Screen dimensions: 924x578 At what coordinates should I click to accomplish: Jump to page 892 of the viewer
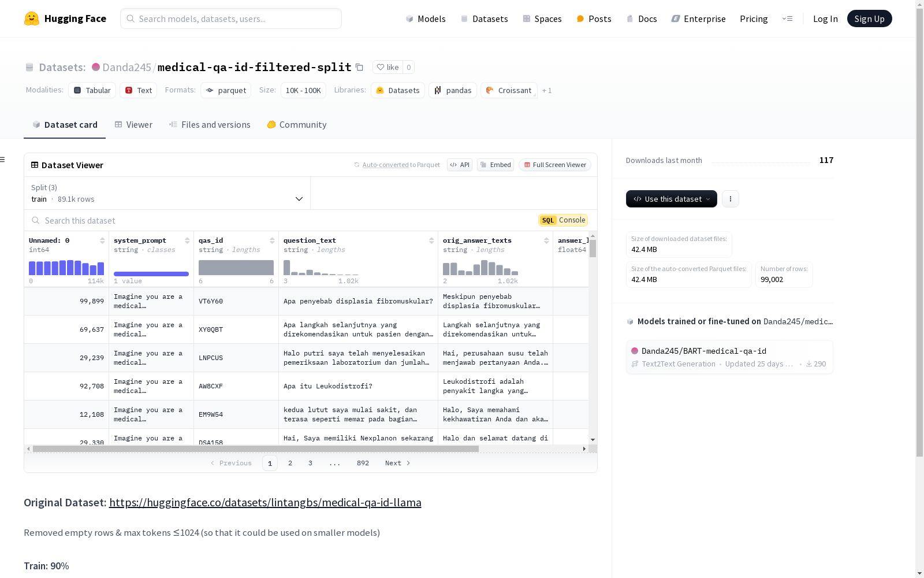coord(363,463)
